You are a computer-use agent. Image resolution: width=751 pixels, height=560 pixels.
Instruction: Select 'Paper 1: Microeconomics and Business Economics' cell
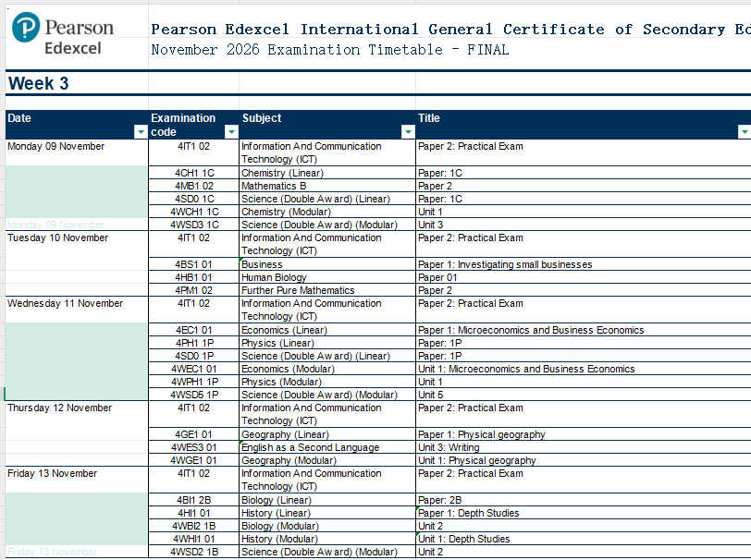(584, 330)
